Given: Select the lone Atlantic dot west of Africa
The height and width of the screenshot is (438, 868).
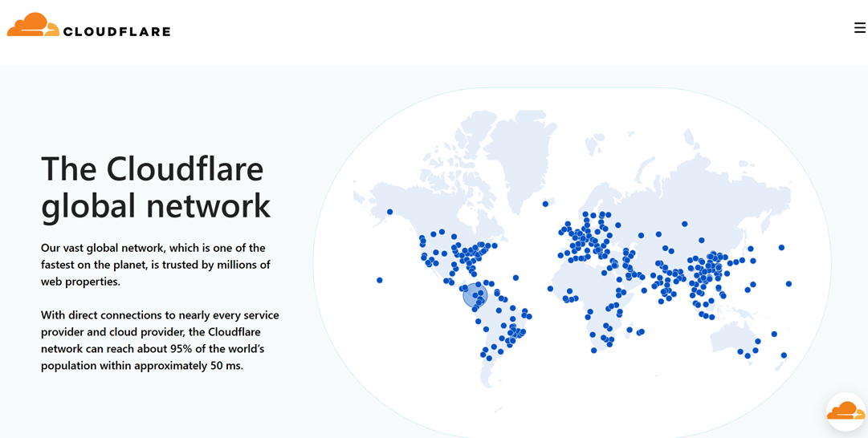Looking at the screenshot, I should 550,289.
